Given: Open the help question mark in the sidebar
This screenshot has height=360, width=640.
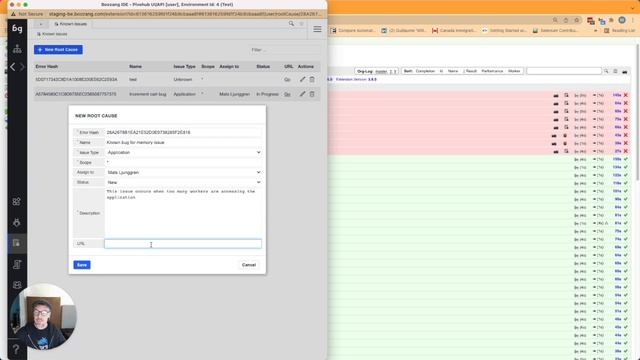Looking at the screenshot, I should [x=16, y=349].
